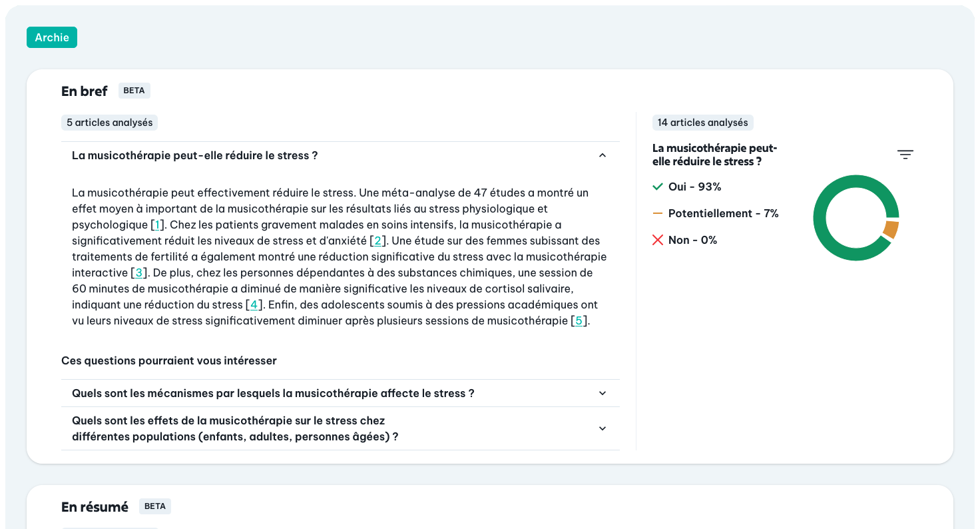The height and width of the screenshot is (529, 980).
Task: Click the chart title 'La musicothérapie peut-elle réduire le stress ?'
Action: [x=715, y=155]
